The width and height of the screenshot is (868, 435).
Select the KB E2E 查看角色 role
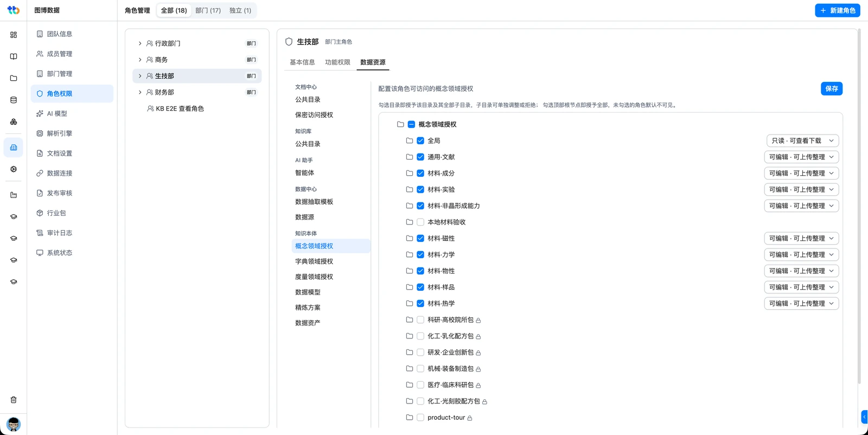coord(197,108)
